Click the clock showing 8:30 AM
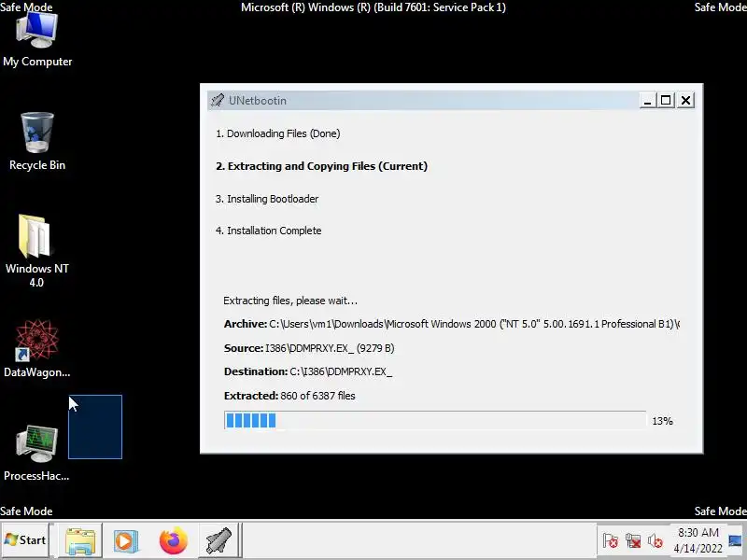The width and height of the screenshot is (747, 560). click(698, 540)
